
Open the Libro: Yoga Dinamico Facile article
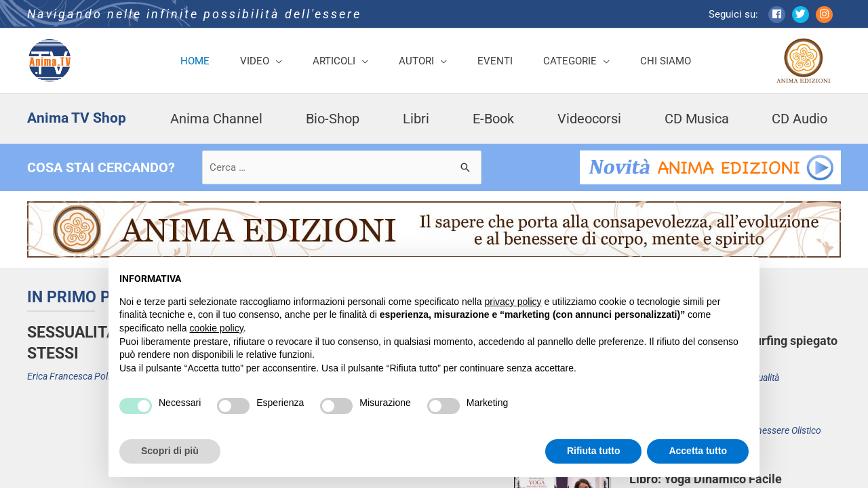click(x=705, y=480)
